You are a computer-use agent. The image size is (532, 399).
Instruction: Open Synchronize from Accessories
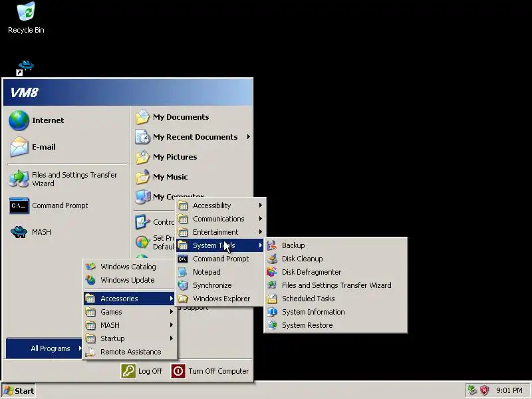[x=220, y=285]
